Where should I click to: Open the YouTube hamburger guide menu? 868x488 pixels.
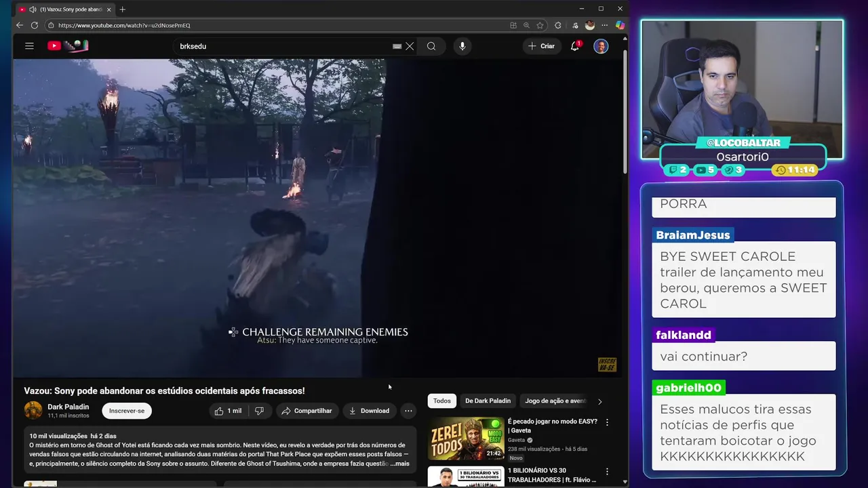(29, 46)
